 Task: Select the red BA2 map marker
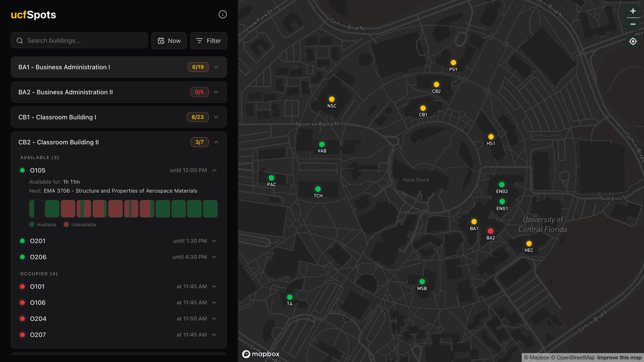[x=490, y=231]
